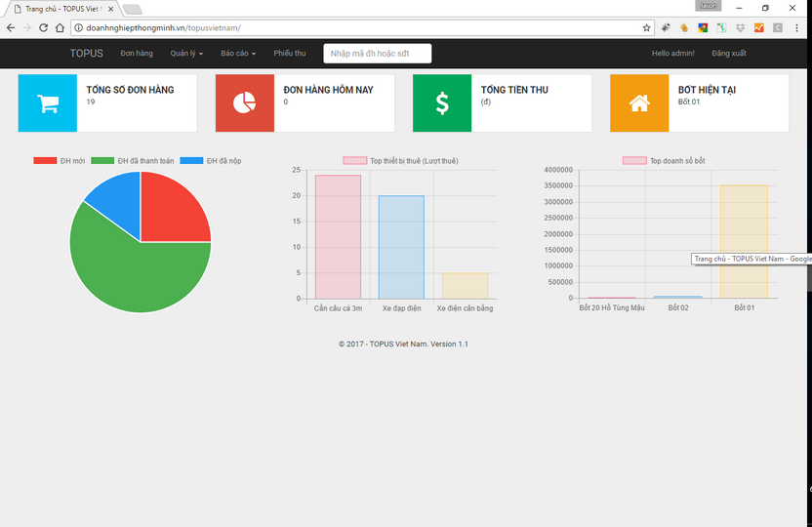Expand the Báo cáo dropdown menu
This screenshot has width=812, height=527.
(x=238, y=54)
